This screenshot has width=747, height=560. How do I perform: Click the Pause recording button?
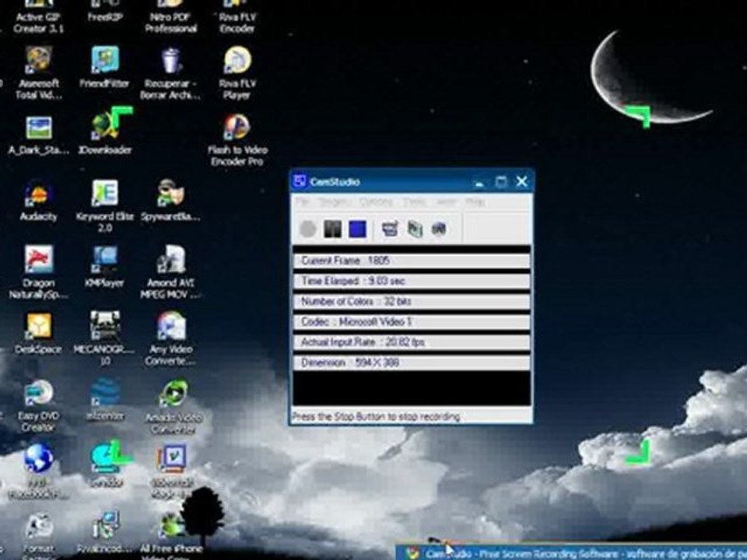(x=333, y=229)
